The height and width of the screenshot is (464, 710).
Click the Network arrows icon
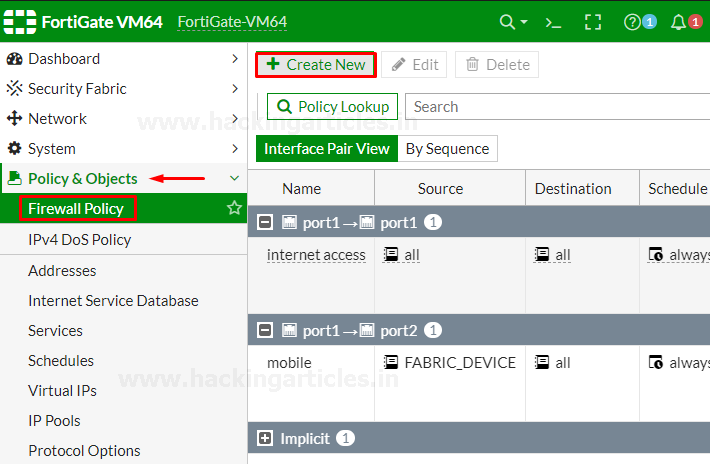(x=14, y=119)
